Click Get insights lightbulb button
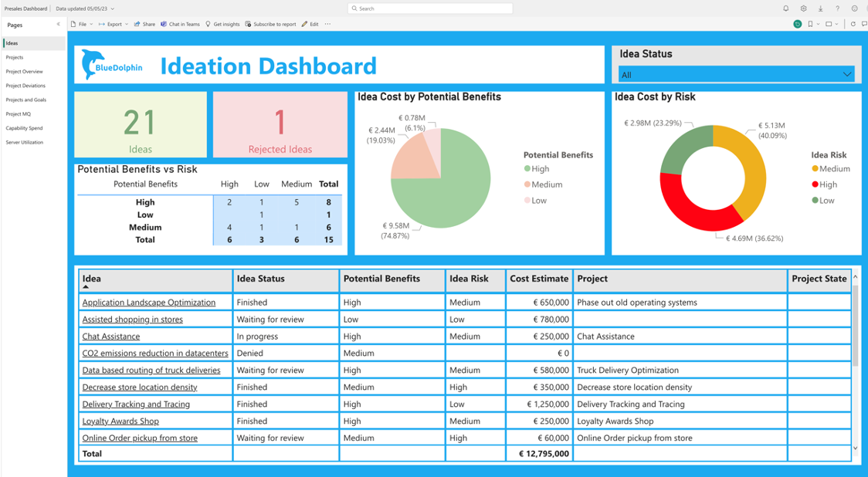This screenshot has height=477, width=868. point(222,24)
